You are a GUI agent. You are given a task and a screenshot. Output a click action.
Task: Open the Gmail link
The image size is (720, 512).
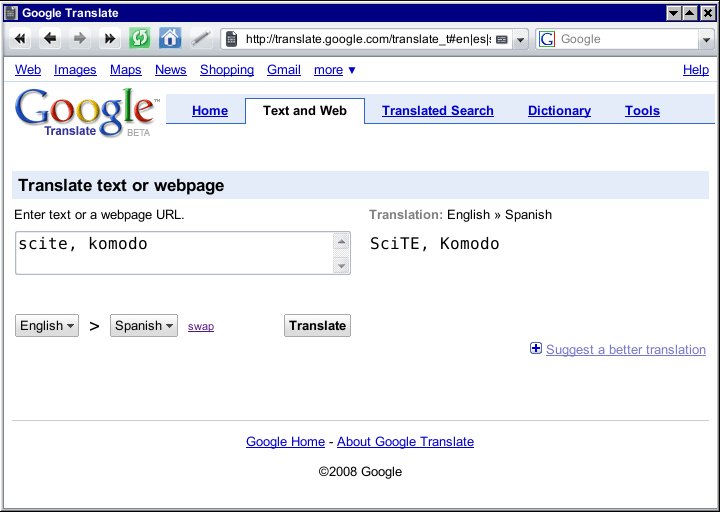(x=284, y=70)
